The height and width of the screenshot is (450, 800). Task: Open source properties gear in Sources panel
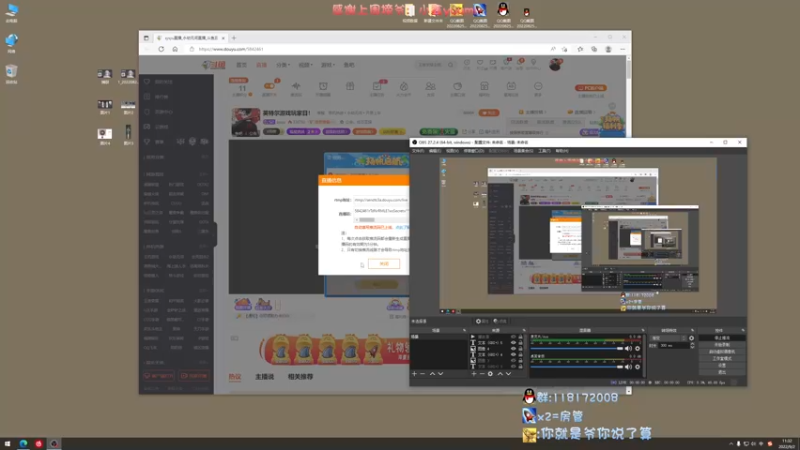pos(490,374)
